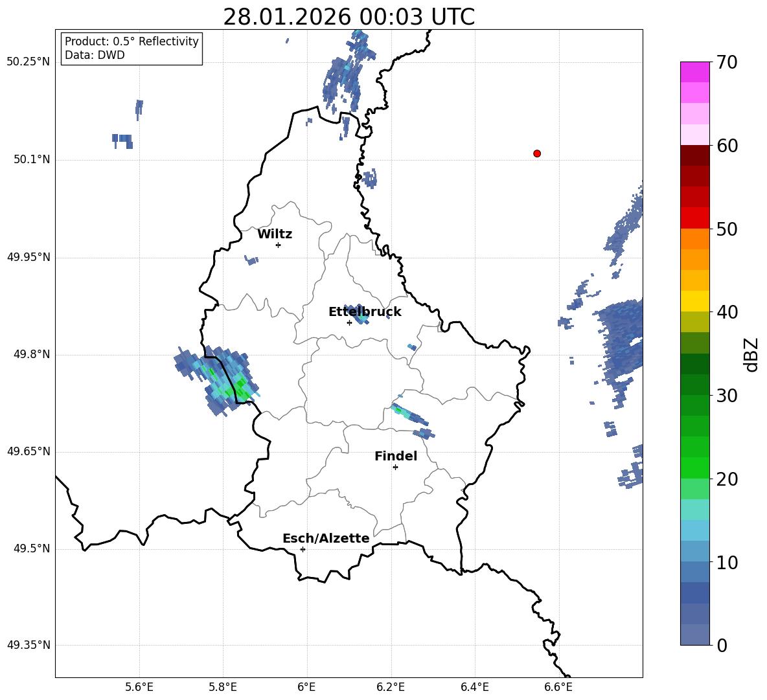Click the Ettelbruck station cross marker
Viewport: 767px width, 700px height.
[349, 322]
